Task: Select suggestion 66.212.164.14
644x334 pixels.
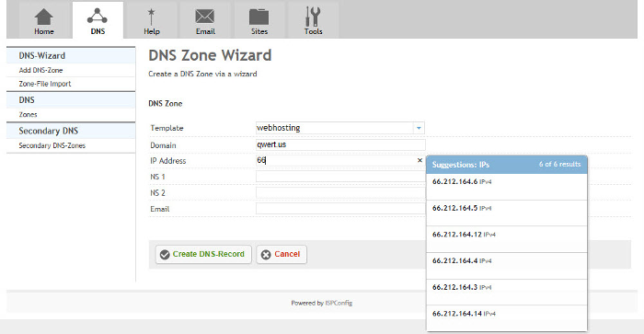Action: (x=506, y=318)
